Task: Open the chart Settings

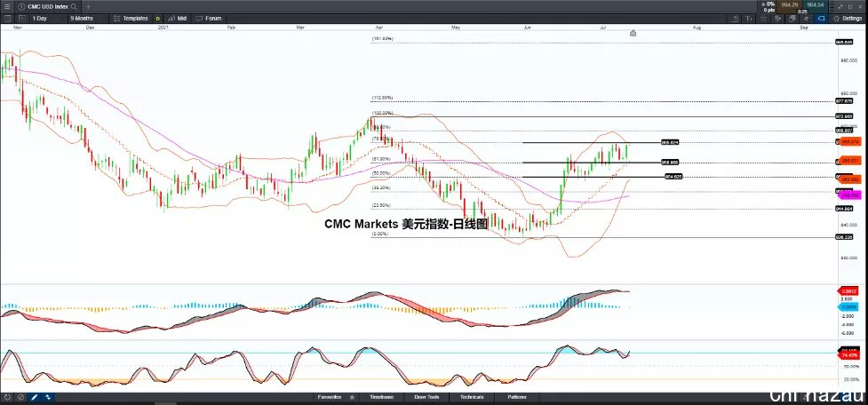Action: coord(847,19)
